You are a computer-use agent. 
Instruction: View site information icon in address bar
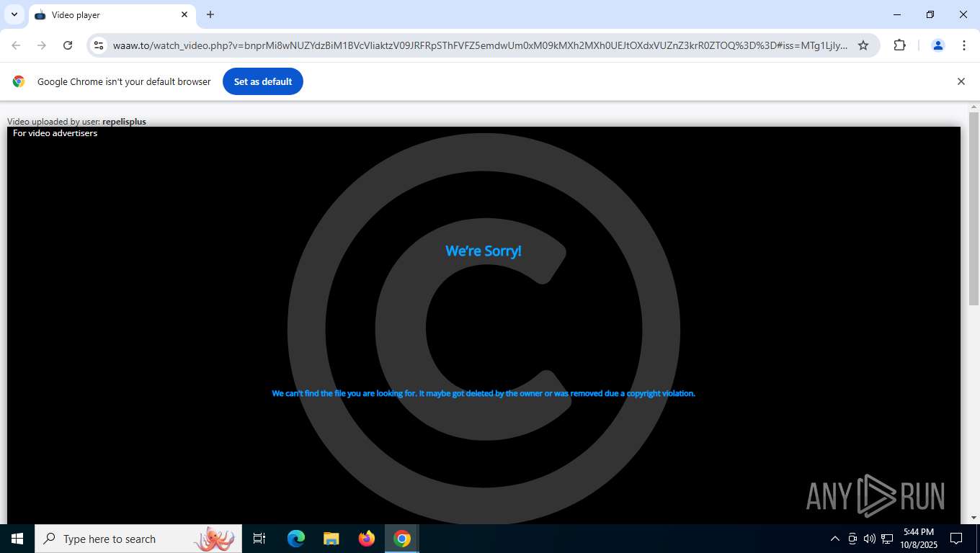pos(99,45)
